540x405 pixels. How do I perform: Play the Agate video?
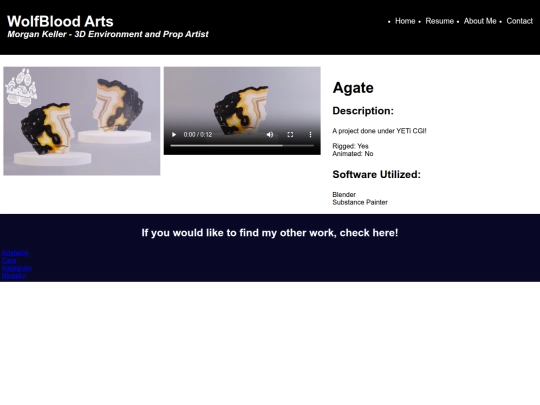click(x=174, y=135)
